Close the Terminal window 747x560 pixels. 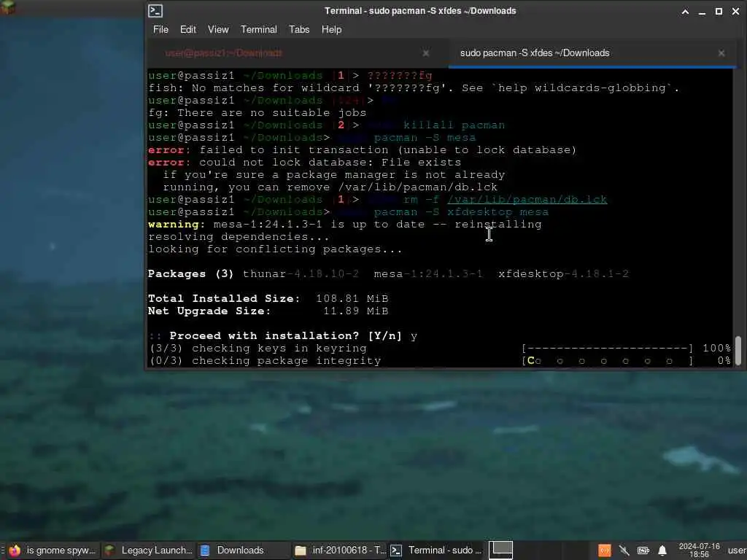(x=735, y=12)
